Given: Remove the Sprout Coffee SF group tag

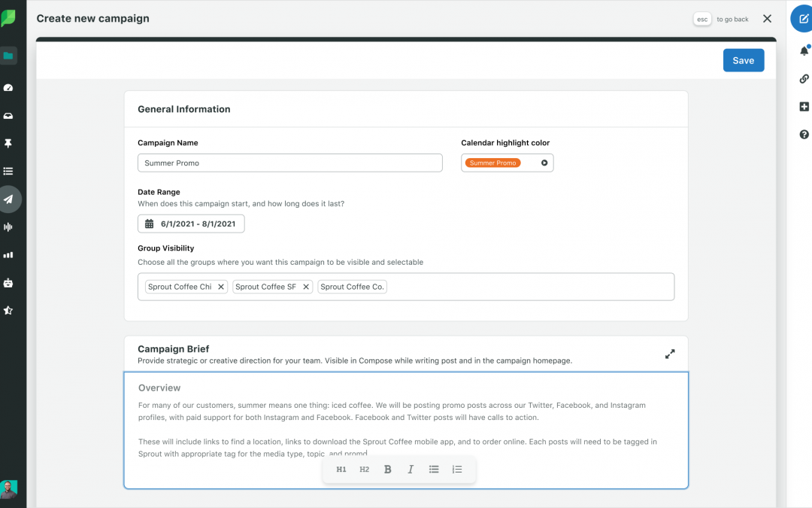Looking at the screenshot, I should 306,287.
